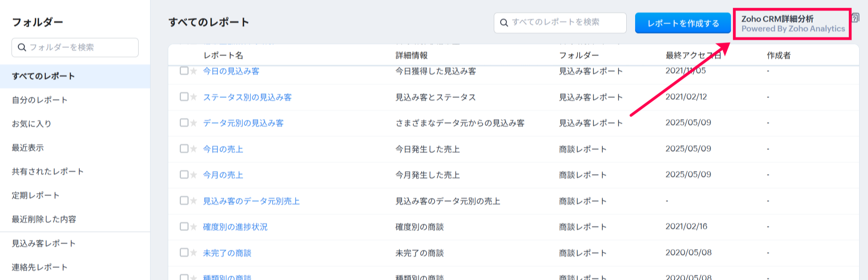Image resolution: width=868 pixels, height=280 pixels.
Task: Star the 確度別の進捗状況 report
Action: click(x=194, y=227)
